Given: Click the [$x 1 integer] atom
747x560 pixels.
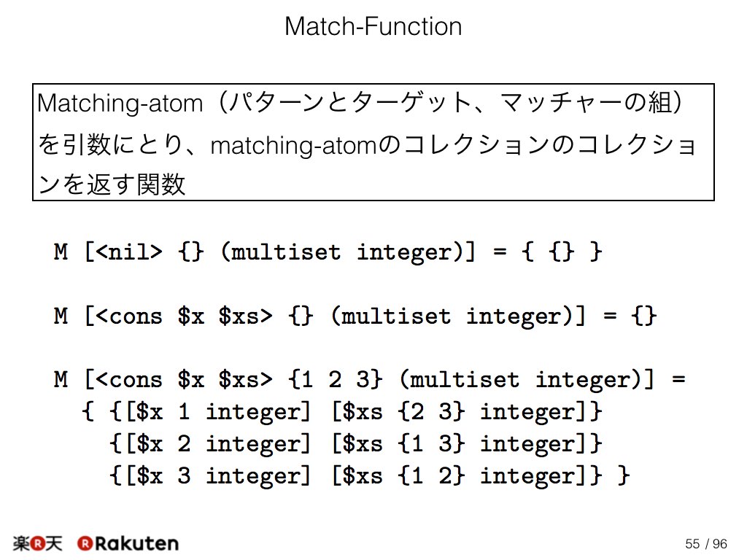Looking at the screenshot, I should coord(218,411).
